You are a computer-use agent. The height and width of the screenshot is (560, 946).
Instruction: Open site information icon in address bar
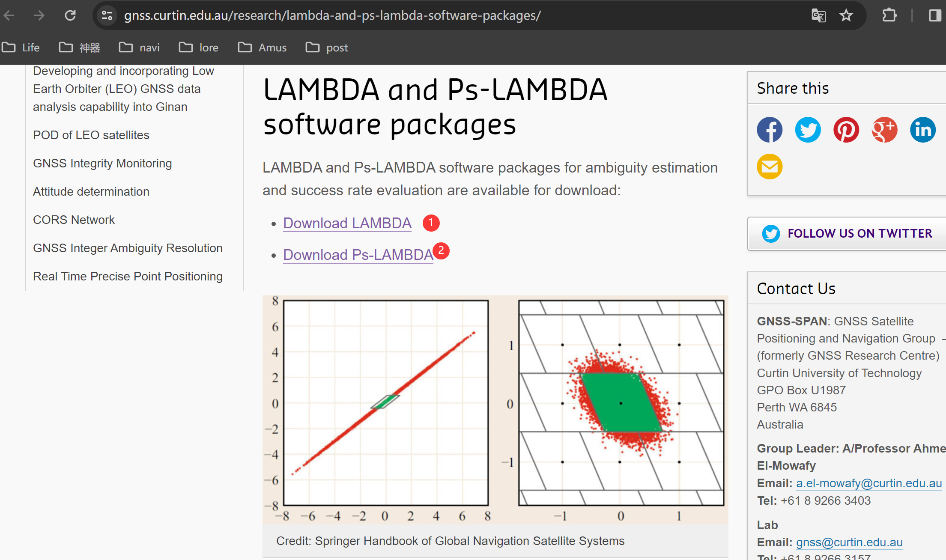click(x=107, y=16)
